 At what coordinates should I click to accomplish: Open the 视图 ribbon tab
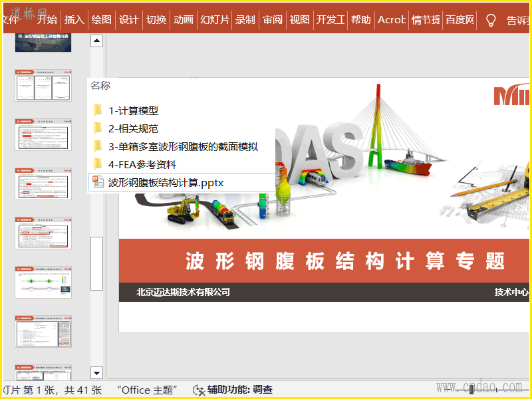(x=300, y=20)
